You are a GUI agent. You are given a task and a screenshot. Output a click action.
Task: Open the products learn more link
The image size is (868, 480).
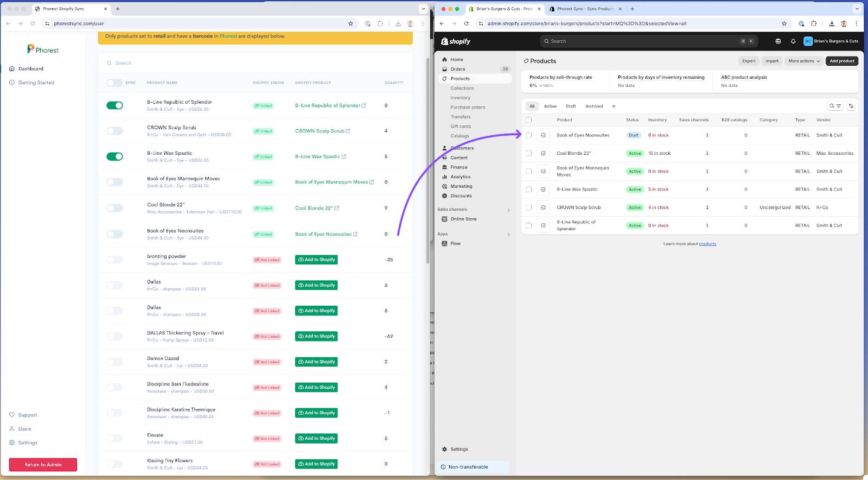[x=707, y=244]
